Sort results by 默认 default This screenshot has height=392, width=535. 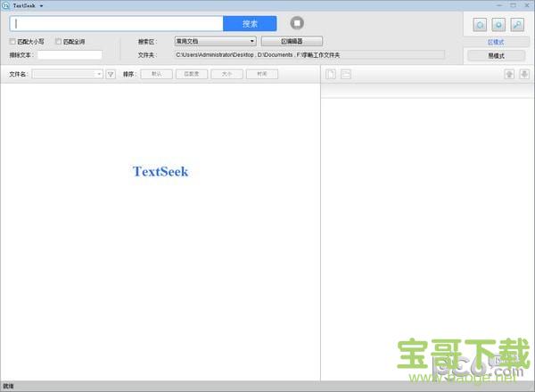click(x=157, y=74)
